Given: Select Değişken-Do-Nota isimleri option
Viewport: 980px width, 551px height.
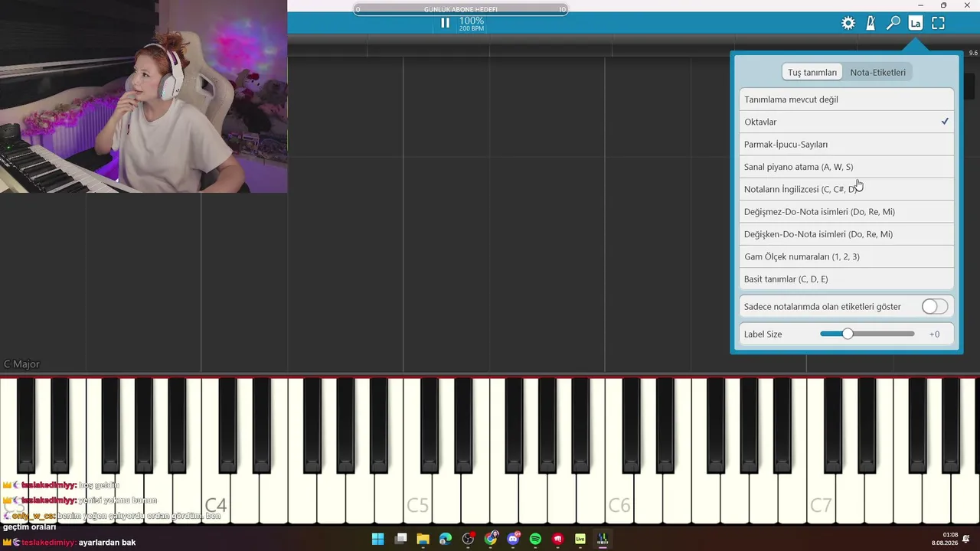Looking at the screenshot, I should [846, 234].
